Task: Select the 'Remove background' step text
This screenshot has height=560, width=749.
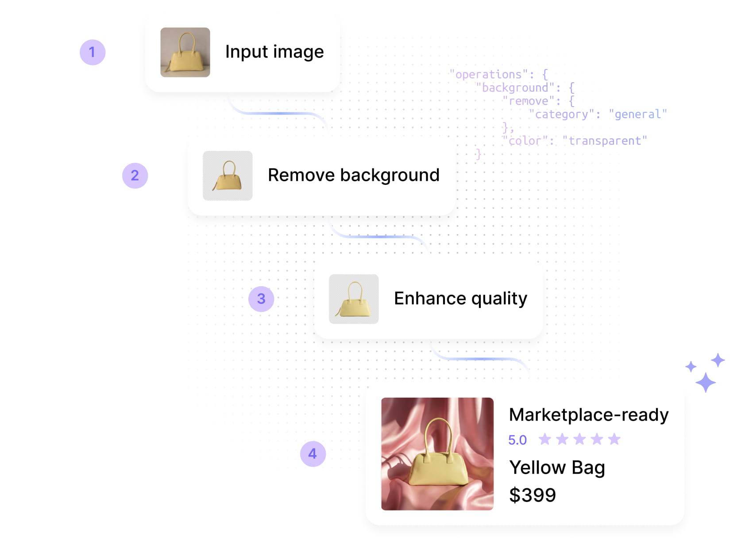Action: pos(354,175)
